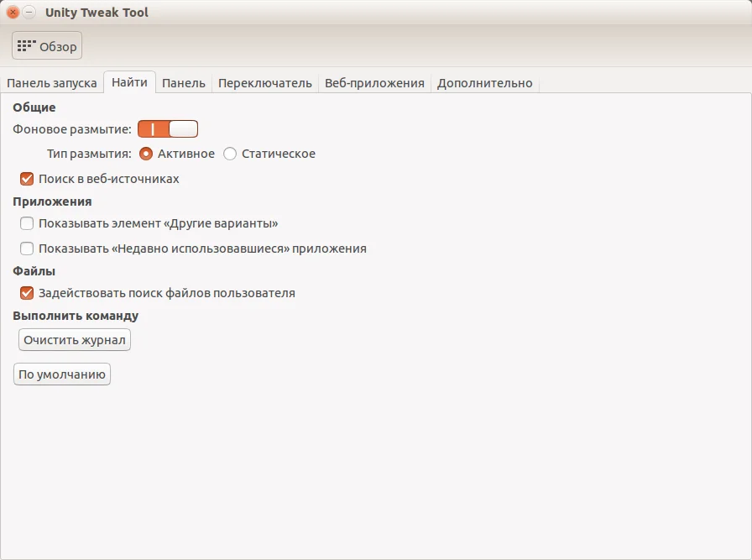Select the Статическое blur type radio button
Viewport: 752px width, 560px height.
[230, 154]
